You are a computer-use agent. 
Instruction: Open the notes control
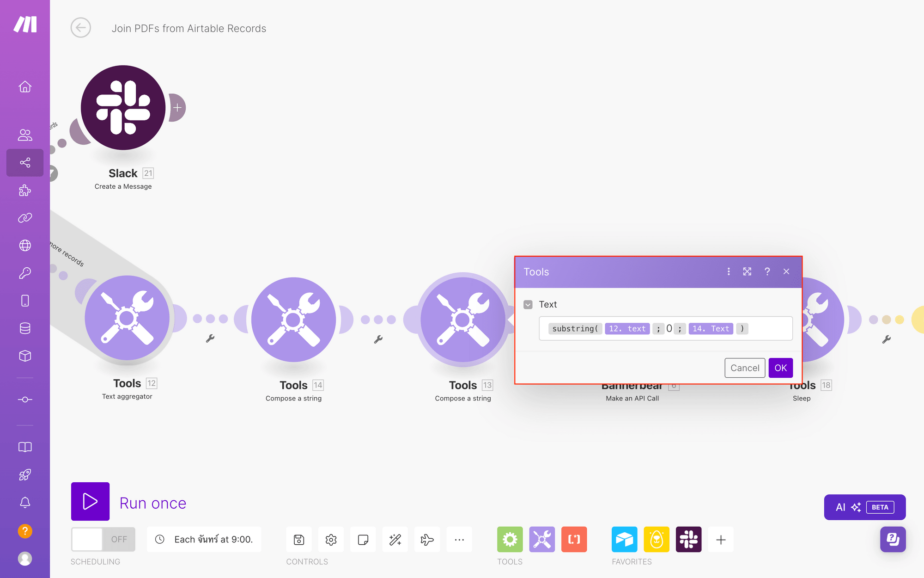(363, 540)
